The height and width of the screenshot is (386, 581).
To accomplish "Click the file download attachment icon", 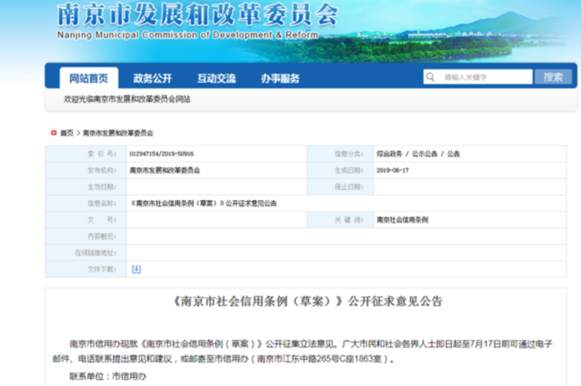I will (136, 269).
